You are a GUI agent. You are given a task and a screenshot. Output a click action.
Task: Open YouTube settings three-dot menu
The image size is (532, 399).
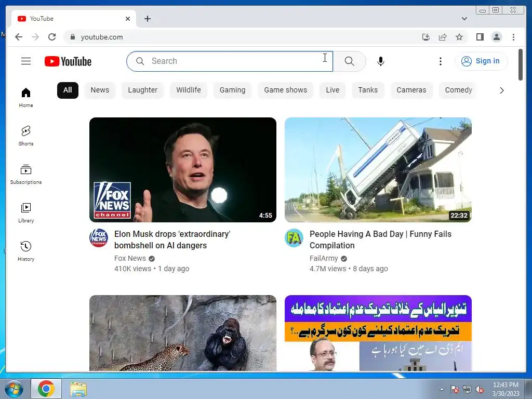(x=441, y=61)
